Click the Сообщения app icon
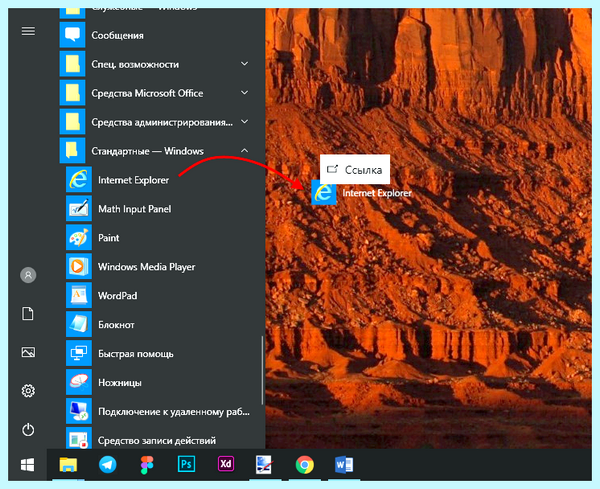The width and height of the screenshot is (600, 489). [72, 35]
